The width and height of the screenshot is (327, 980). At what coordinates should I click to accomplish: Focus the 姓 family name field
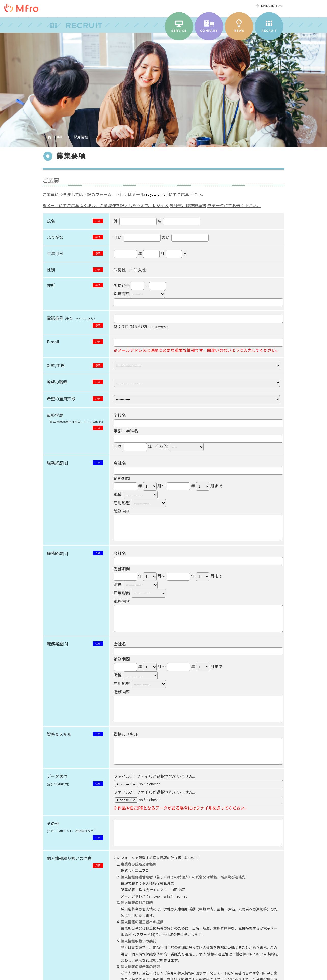point(138,221)
